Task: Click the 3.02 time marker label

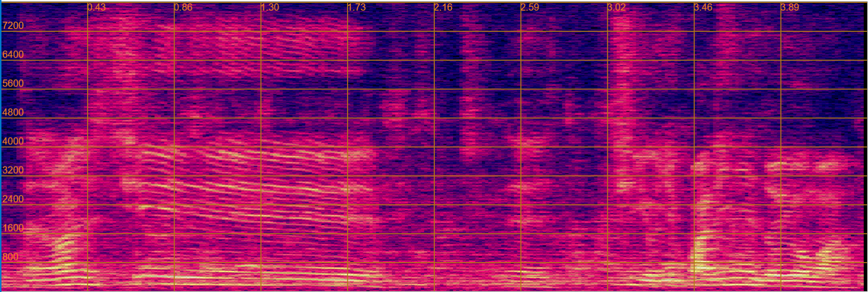Action: tap(616, 7)
